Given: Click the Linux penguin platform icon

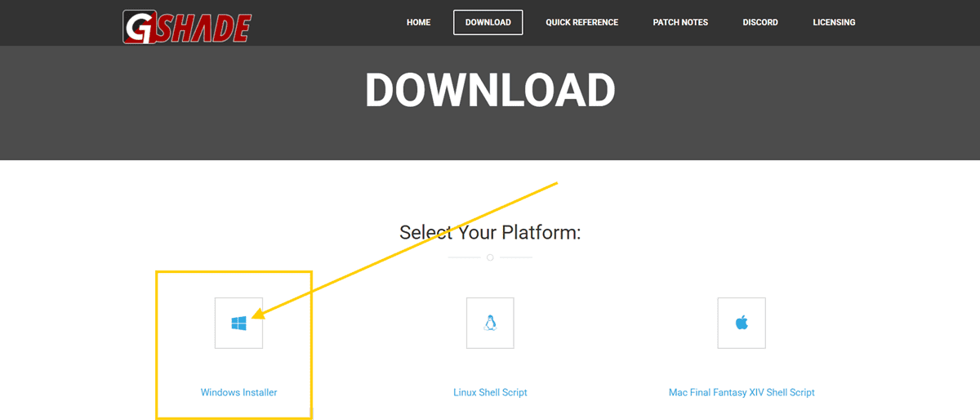Looking at the screenshot, I should [x=490, y=323].
